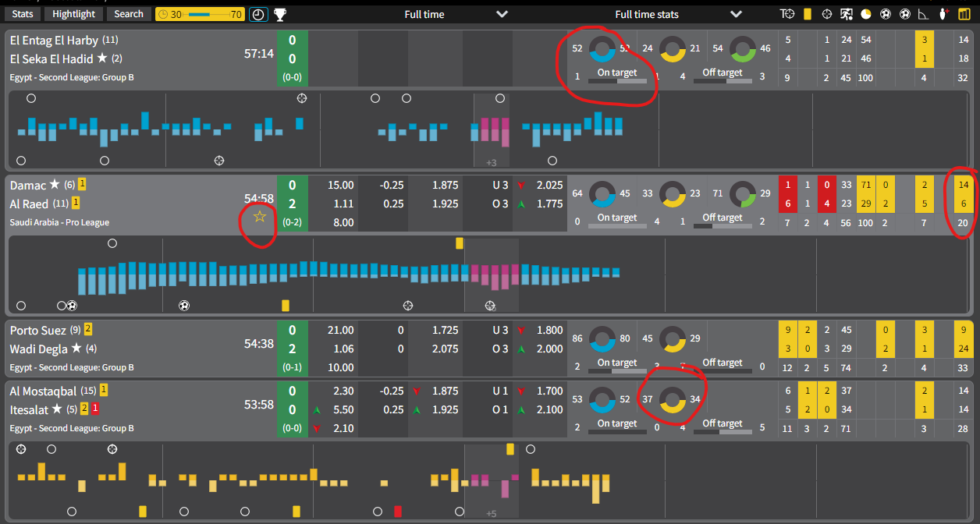
Task: Open the Porto Suez team link
Action: pos(37,330)
